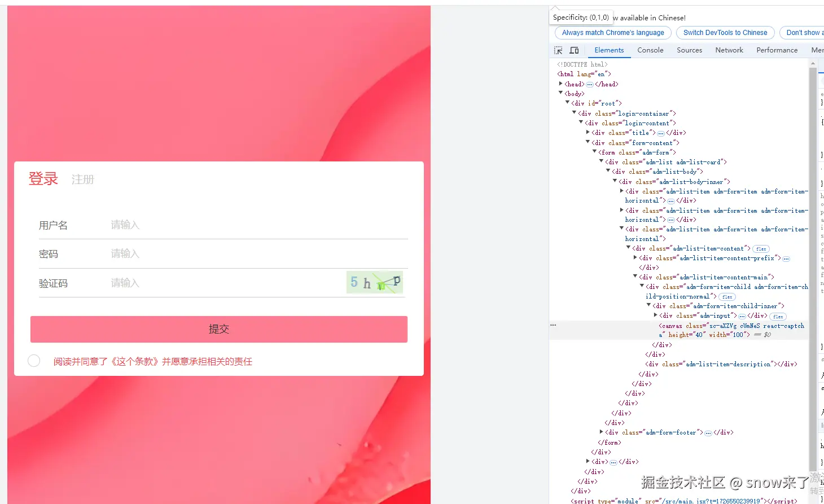824x504 pixels.
Task: Select the adm-list-item-description div row
Action: (721, 365)
